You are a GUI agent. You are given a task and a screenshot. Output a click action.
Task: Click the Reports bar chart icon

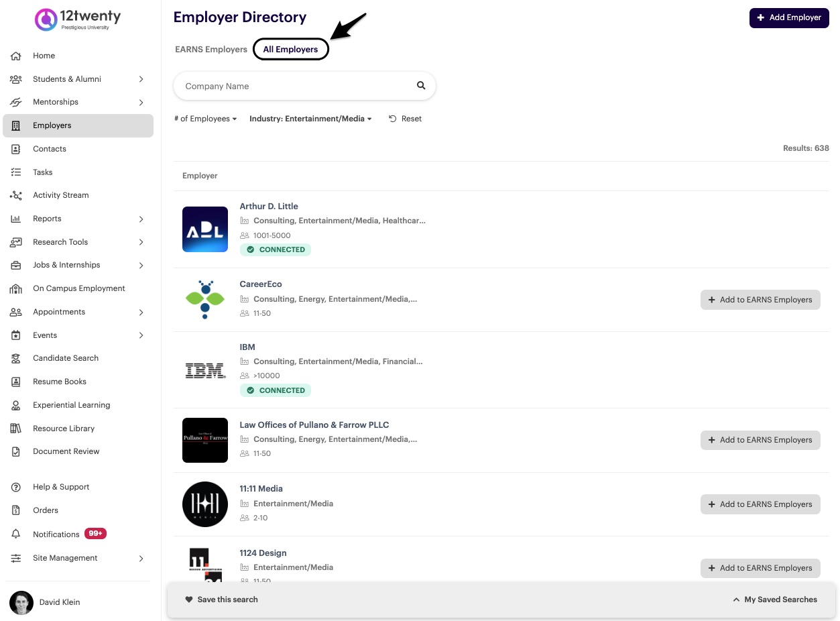pos(16,219)
